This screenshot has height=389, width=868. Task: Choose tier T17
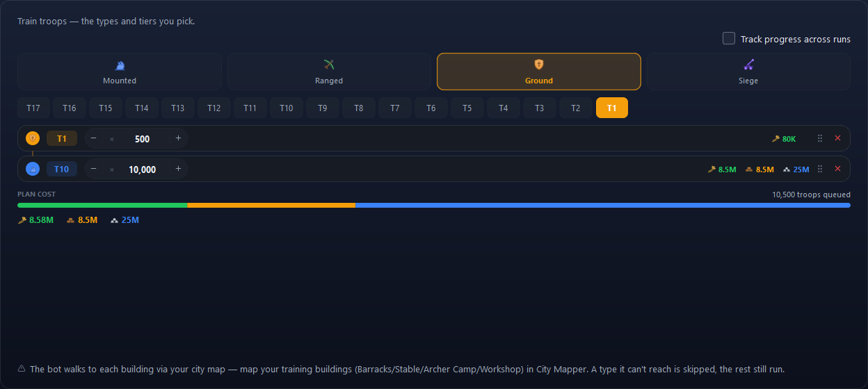pyautogui.click(x=33, y=108)
